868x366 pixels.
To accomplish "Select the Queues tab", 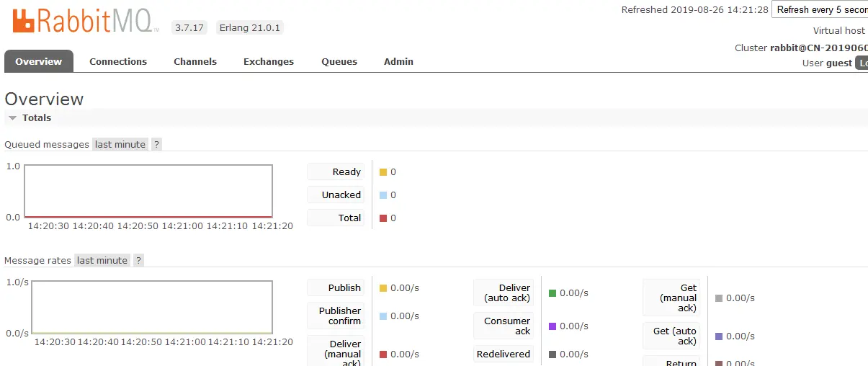I will 339,61.
